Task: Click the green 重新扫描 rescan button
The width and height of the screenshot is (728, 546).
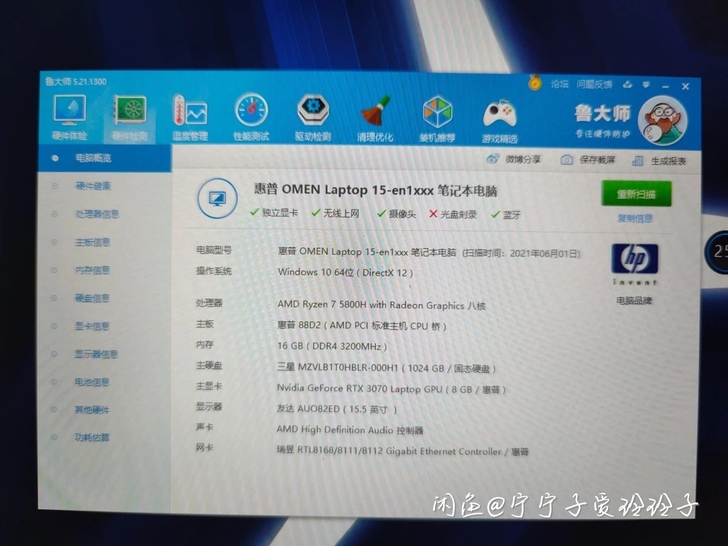Action: tap(636, 194)
